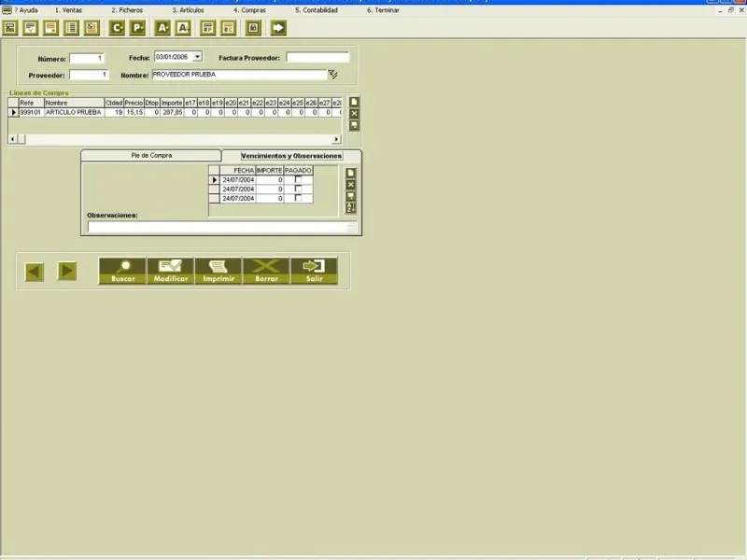
Task: Select Importe cell '287,85'
Action: pyautogui.click(x=172, y=112)
